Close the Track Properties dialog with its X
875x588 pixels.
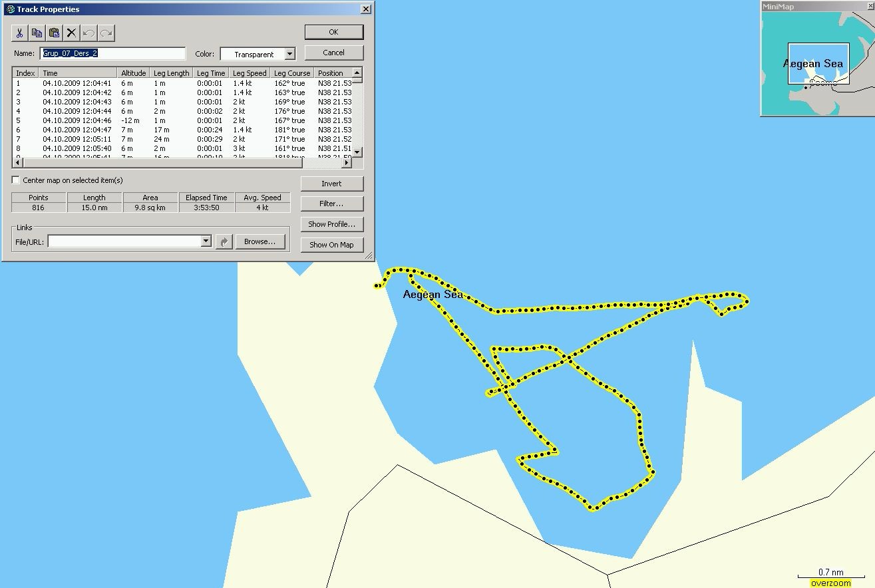pos(365,9)
